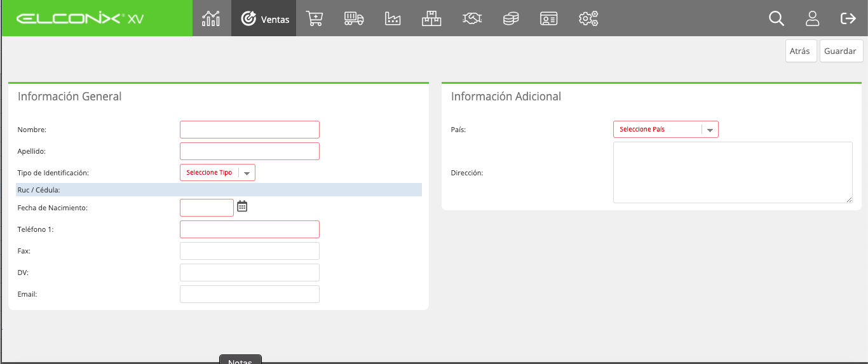Screen dimensions: 868x364
Task: Focus the Email input field
Action: [x=250, y=294]
